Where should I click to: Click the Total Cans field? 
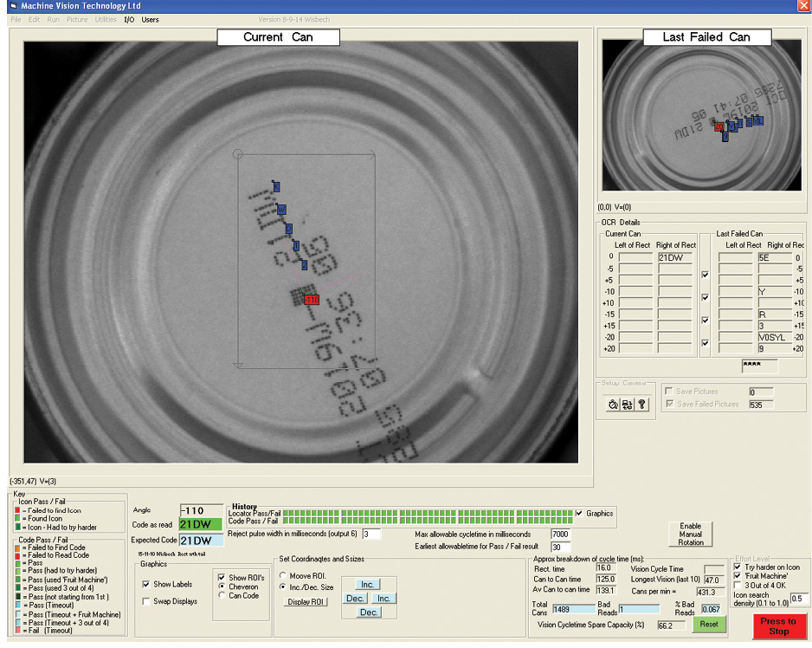[574, 609]
